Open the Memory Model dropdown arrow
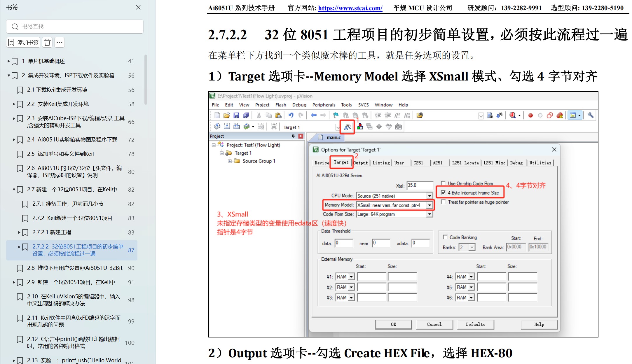Viewport: 632px width, 364px height. click(430, 205)
